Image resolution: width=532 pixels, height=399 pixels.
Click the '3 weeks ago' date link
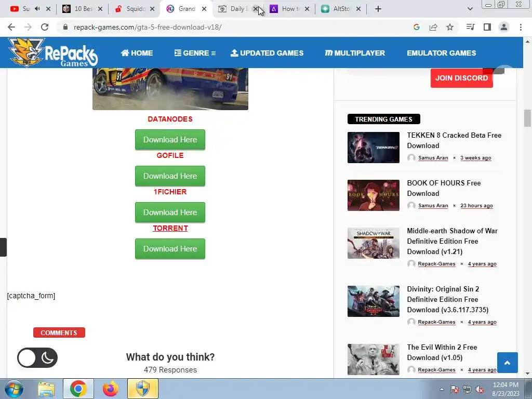pyautogui.click(x=476, y=158)
